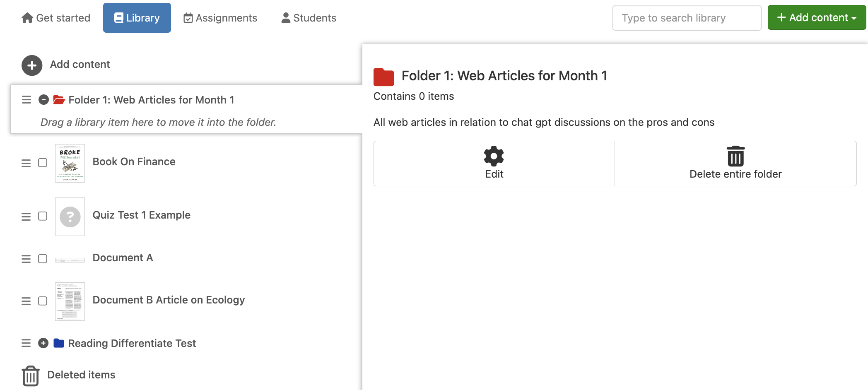This screenshot has height=390, width=868.
Task: Go to the Students tab
Action: coord(309,18)
